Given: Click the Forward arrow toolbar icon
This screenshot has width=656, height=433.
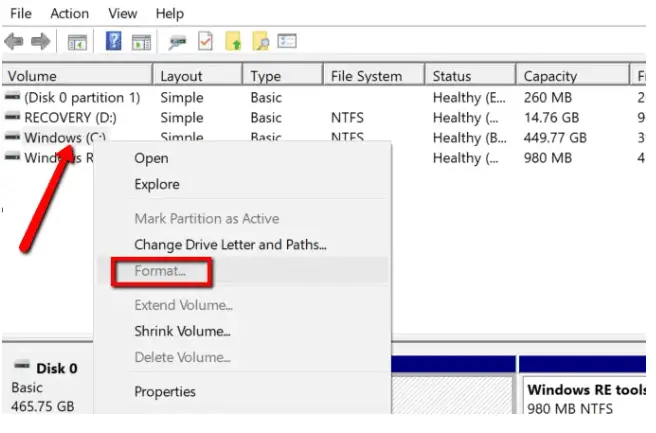Looking at the screenshot, I should click(41, 42).
